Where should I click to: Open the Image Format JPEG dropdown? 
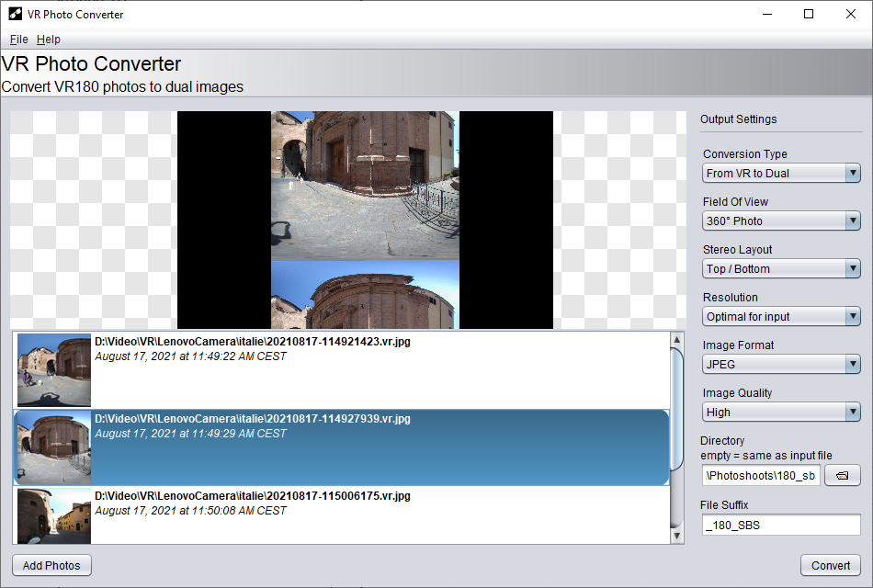(781, 364)
